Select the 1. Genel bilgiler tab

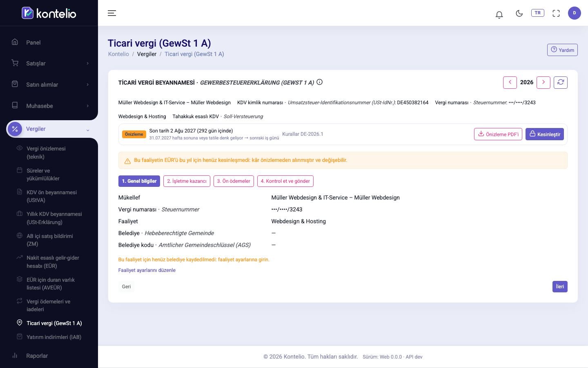139,181
